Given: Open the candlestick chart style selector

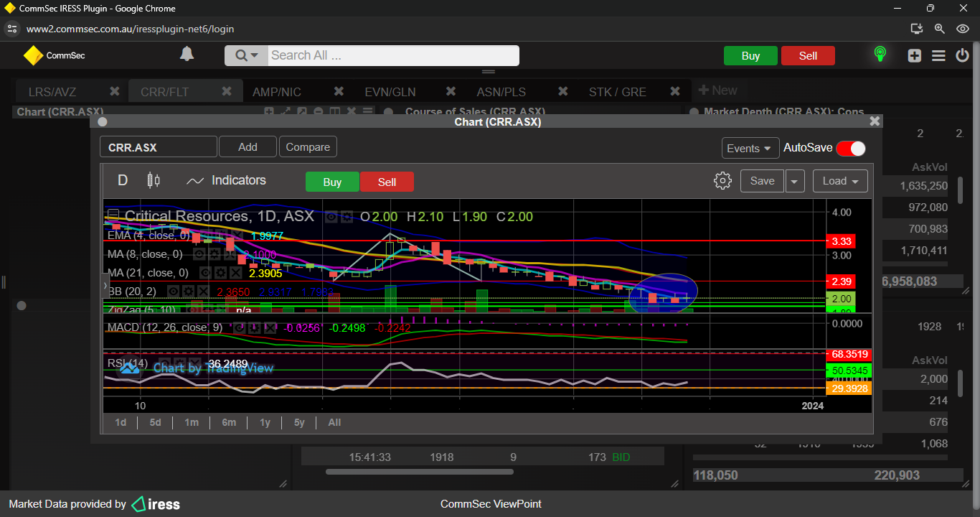Looking at the screenshot, I should tap(153, 180).
